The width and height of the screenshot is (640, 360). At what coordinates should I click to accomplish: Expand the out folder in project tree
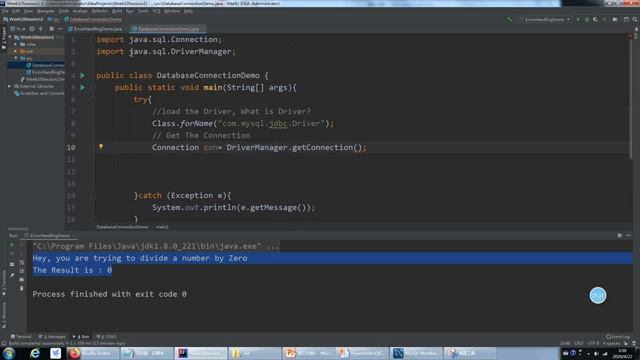pos(16,51)
